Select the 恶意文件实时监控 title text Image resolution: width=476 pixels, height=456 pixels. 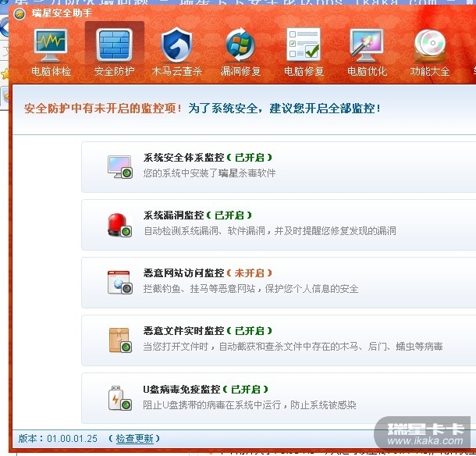(184, 330)
